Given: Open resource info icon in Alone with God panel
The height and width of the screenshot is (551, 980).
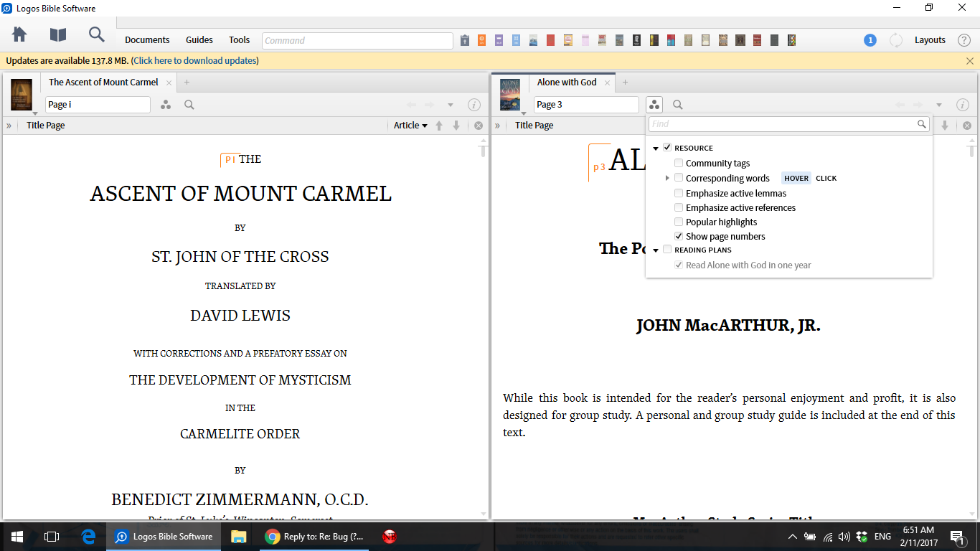Looking at the screenshot, I should click(962, 105).
